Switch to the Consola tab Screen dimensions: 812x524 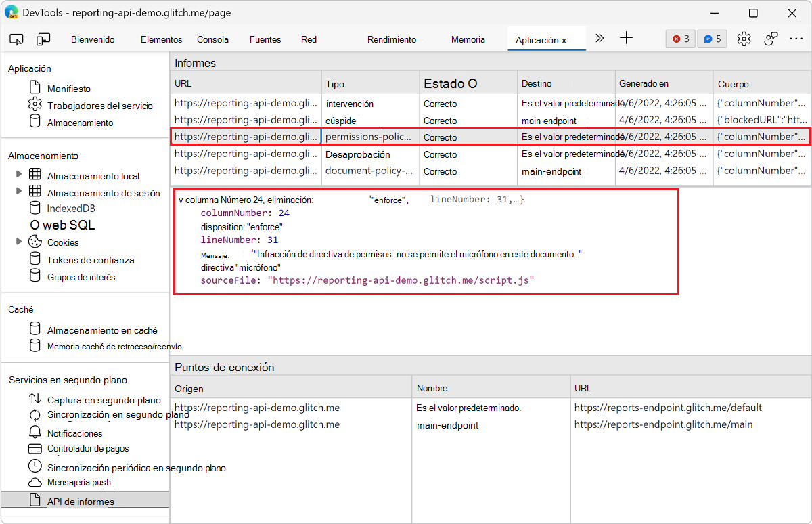coord(212,39)
